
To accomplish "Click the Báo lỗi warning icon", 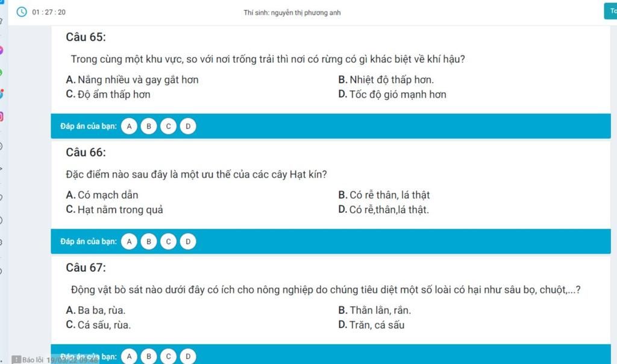I will coord(16,360).
